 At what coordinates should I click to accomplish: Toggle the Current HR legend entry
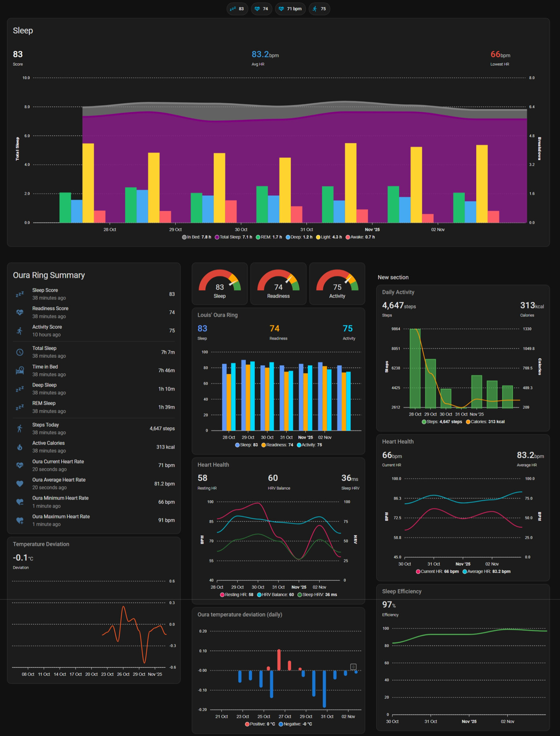437,571
